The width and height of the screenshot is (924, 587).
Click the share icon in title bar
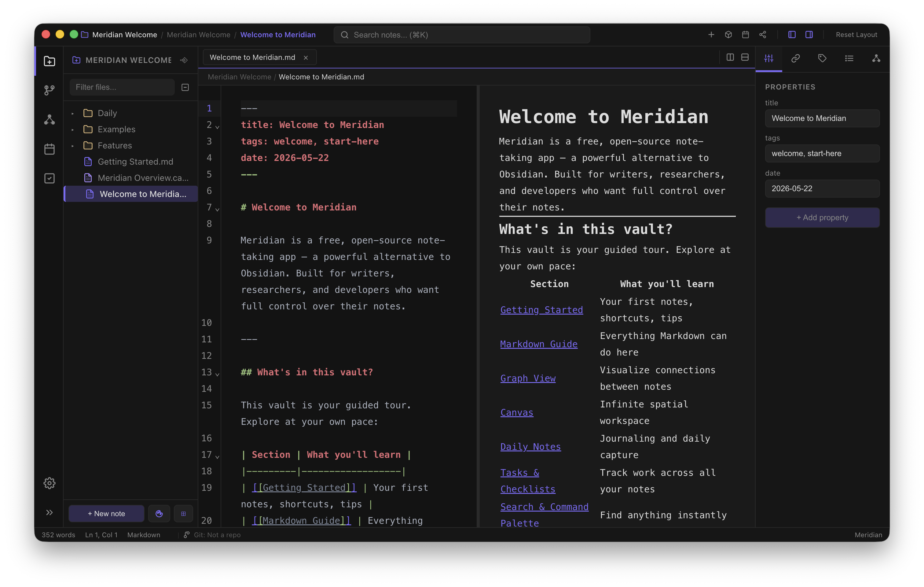point(763,35)
